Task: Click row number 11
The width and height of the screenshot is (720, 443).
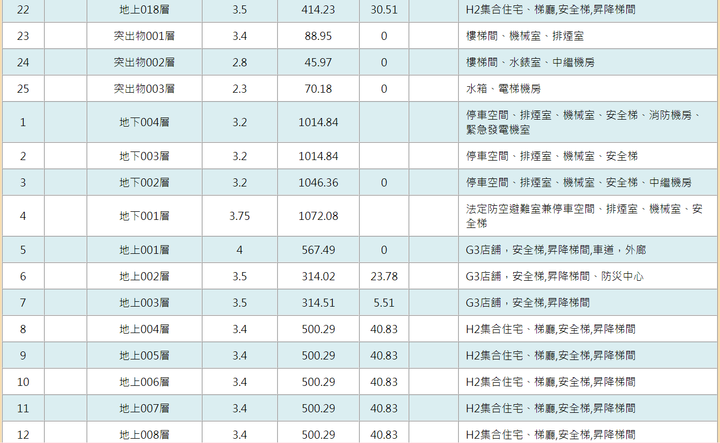Action: (23, 409)
